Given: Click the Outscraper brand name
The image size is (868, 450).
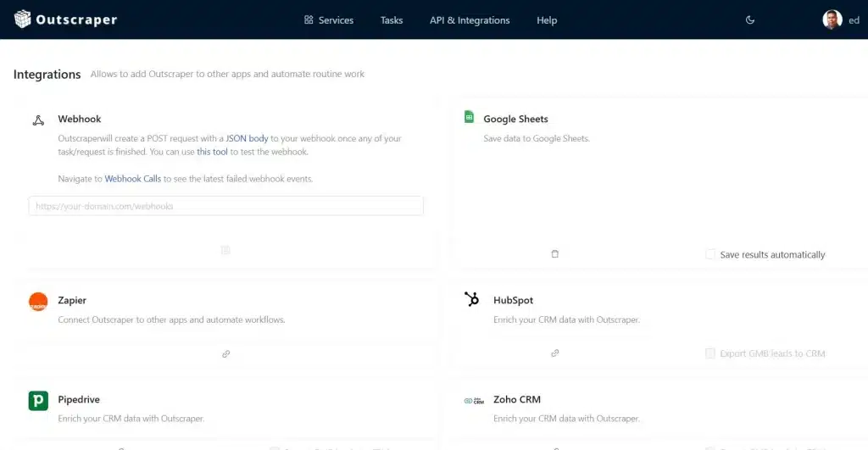Looking at the screenshot, I should [76, 20].
